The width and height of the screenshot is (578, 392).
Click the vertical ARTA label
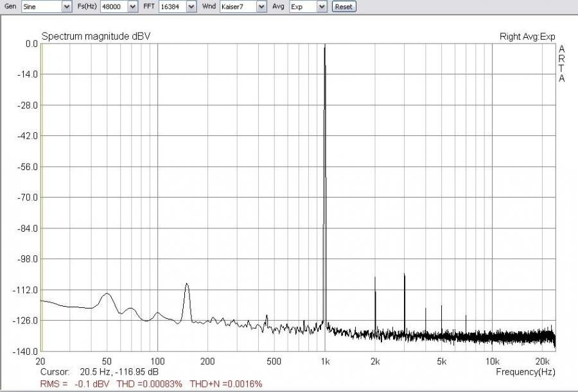pos(561,64)
